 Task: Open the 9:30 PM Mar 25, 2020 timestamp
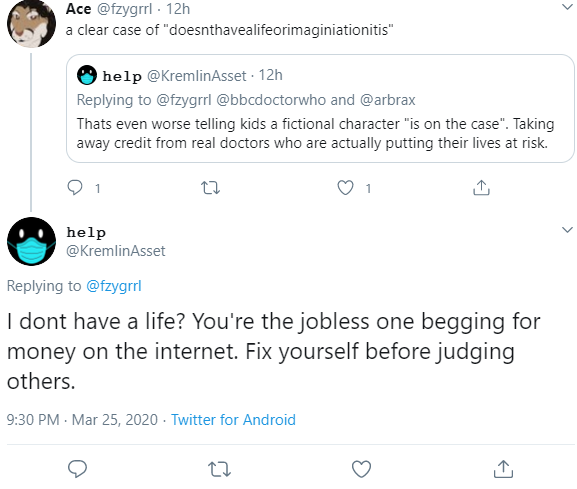(82, 419)
